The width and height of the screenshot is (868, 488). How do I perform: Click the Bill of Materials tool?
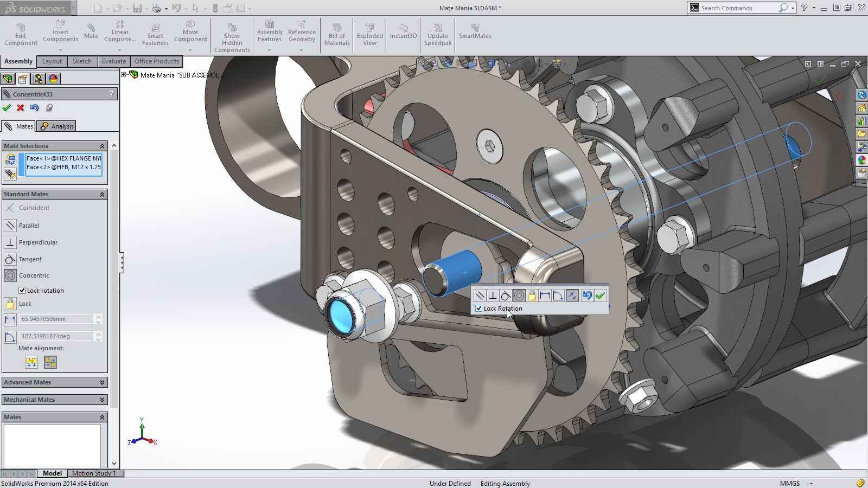337,34
